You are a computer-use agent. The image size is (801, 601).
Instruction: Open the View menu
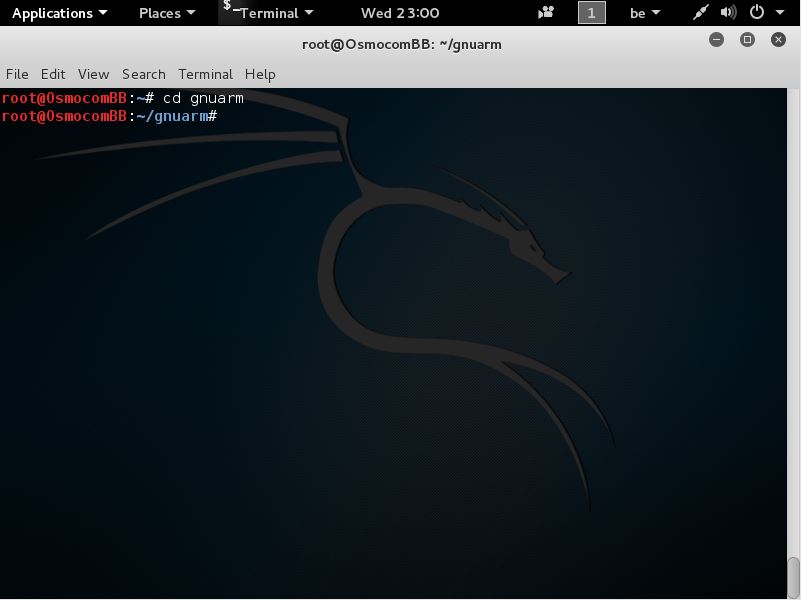93,74
